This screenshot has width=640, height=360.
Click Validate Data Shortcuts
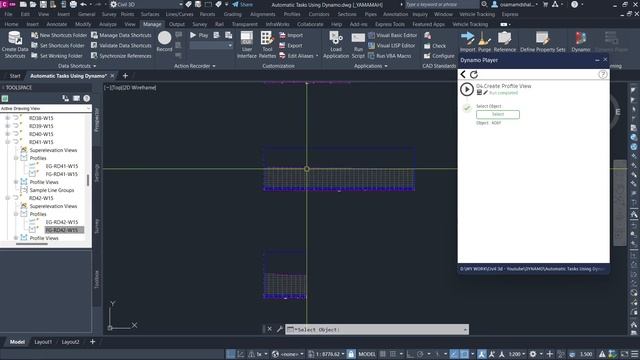[121, 45]
